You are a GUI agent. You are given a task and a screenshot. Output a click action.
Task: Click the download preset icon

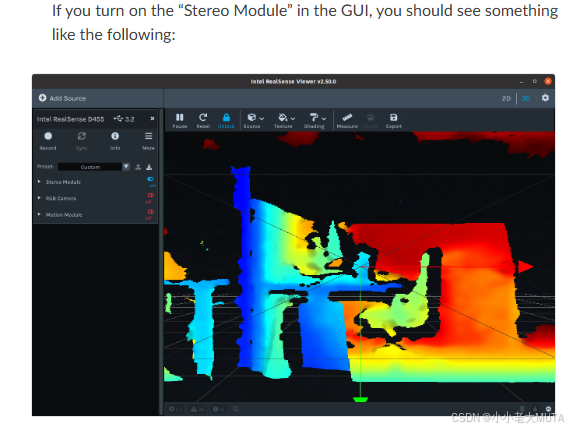click(x=149, y=167)
